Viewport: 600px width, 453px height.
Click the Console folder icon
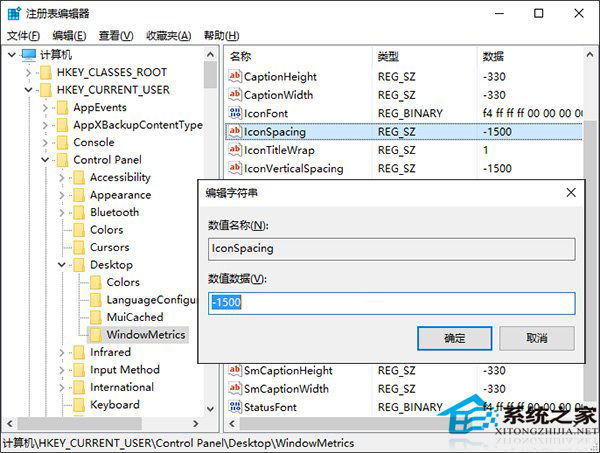[62, 142]
